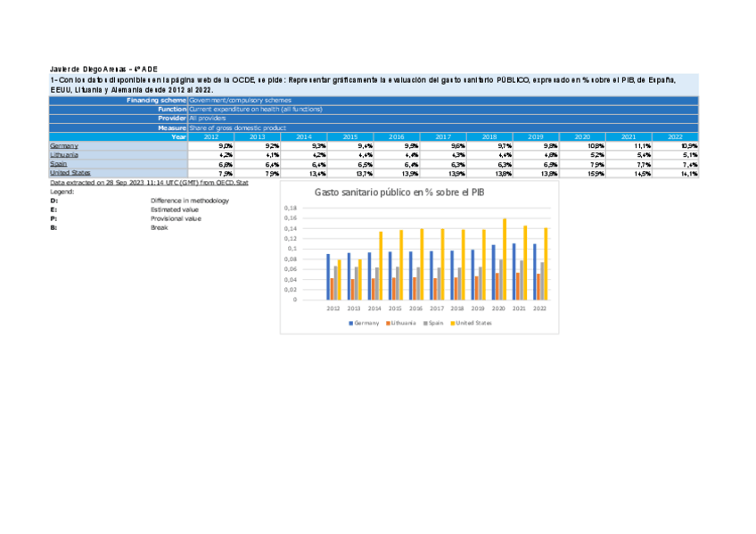Open the Germany link in the table
Screen dimensions: 756x534
64,145
